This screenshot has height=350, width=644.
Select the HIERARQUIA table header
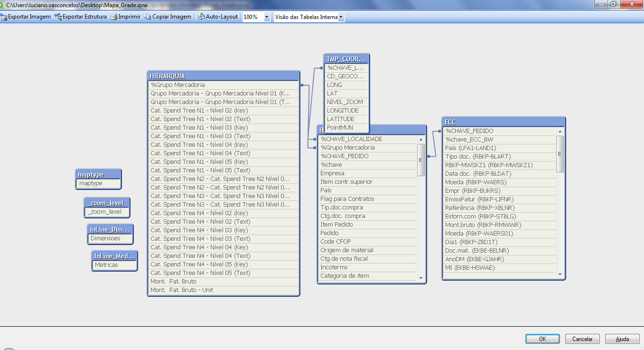click(x=224, y=76)
